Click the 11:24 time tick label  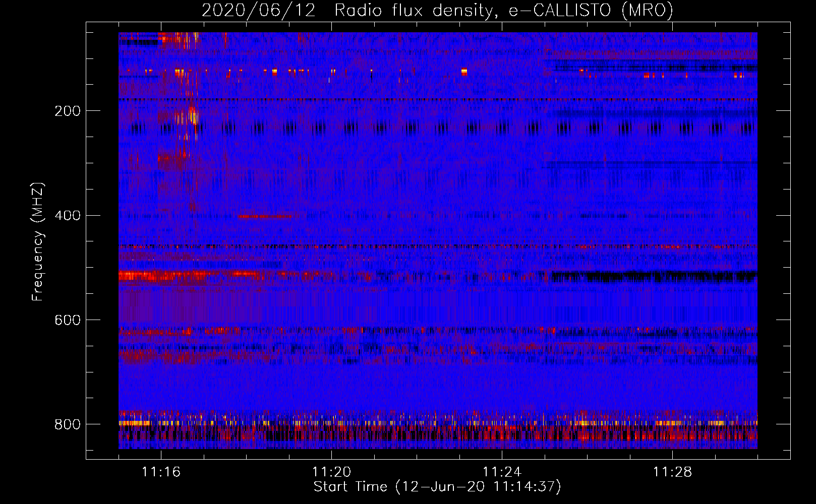[x=502, y=472]
